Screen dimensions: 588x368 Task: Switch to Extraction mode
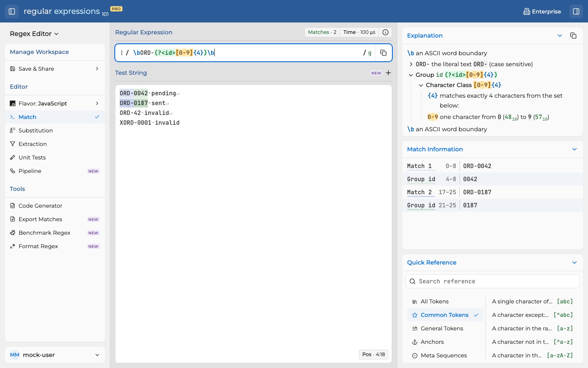pos(55,144)
